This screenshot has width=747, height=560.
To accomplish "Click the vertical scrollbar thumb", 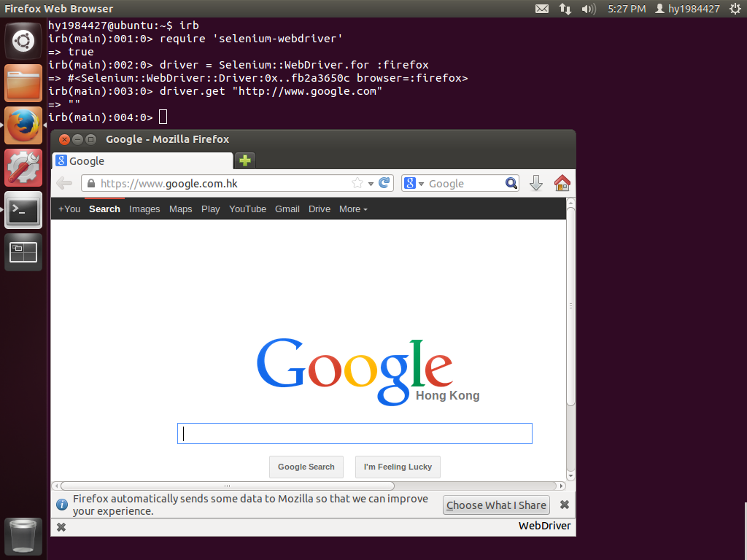I will (x=570, y=306).
